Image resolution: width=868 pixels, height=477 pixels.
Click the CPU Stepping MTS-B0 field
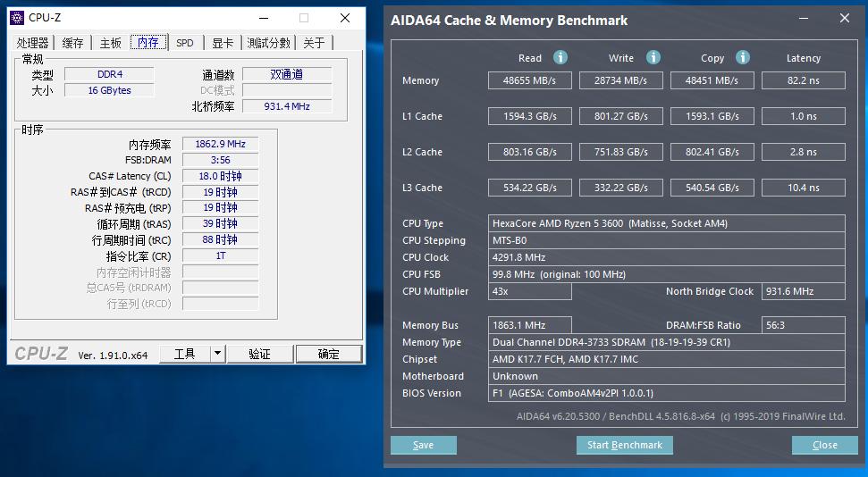pos(667,240)
